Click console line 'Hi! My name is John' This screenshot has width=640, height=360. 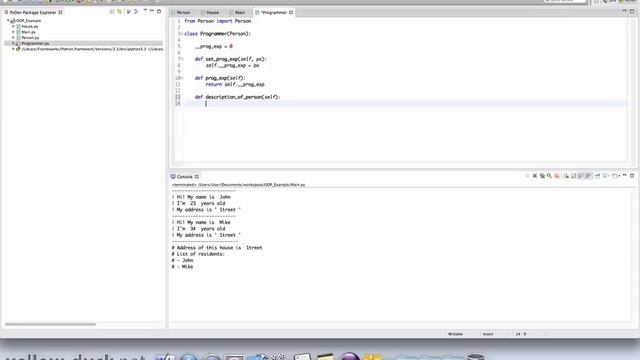[201, 197]
